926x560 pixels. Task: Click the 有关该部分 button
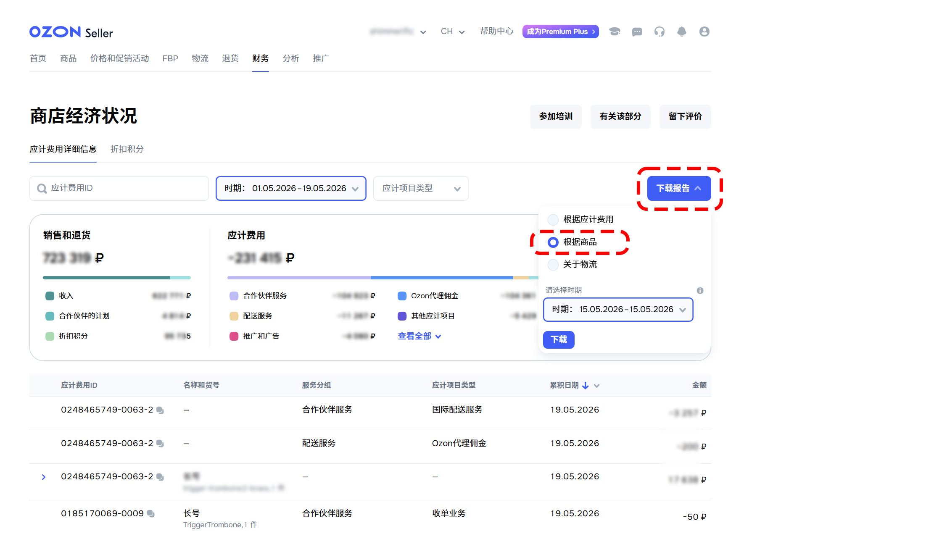(620, 116)
